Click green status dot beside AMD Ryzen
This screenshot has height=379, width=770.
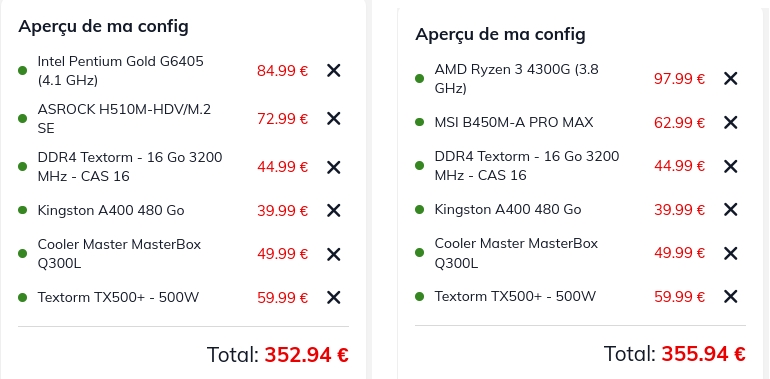[419, 79]
